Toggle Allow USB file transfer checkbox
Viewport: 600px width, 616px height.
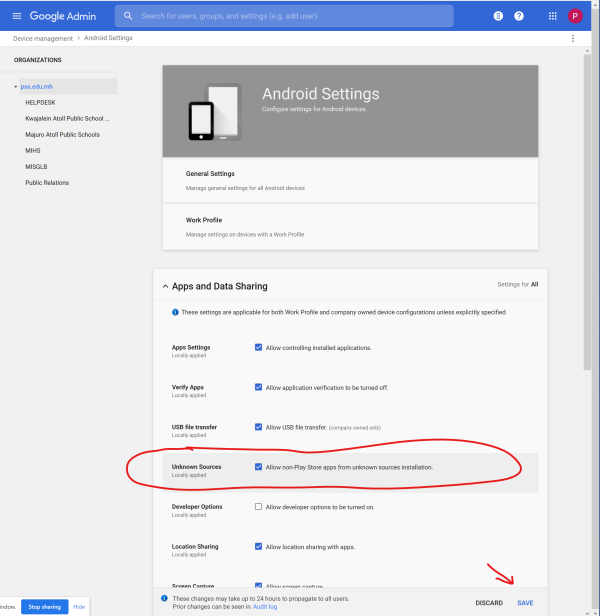pos(259,427)
